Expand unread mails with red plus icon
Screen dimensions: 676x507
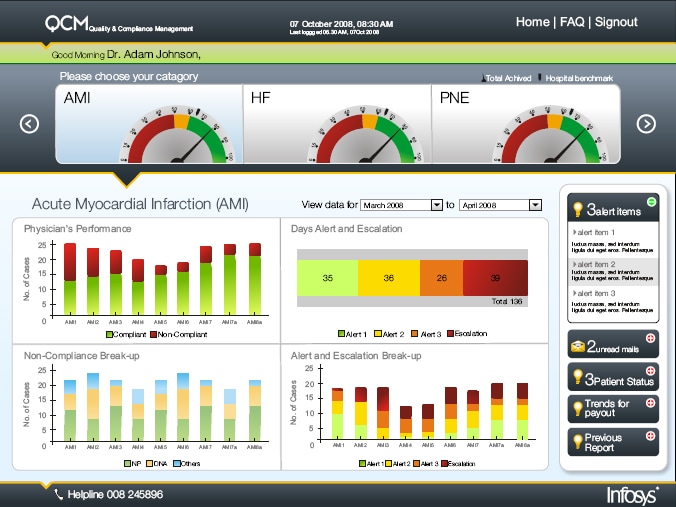(x=650, y=338)
